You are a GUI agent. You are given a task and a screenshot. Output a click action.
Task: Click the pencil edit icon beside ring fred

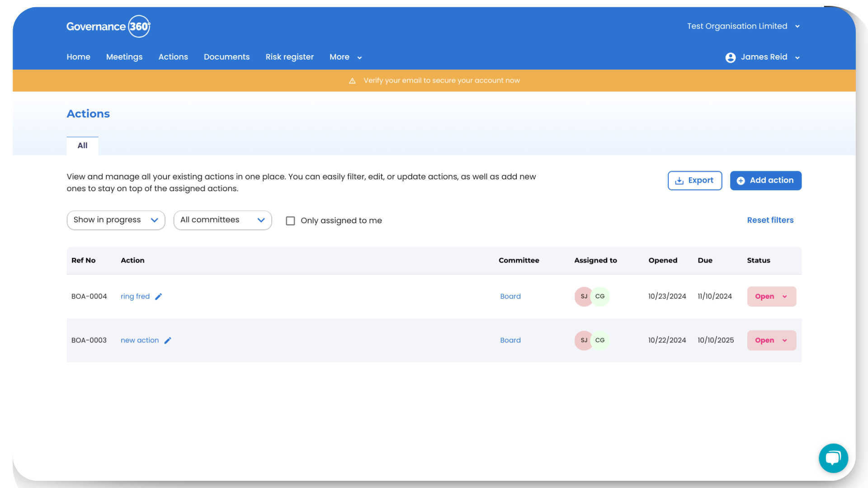coord(159,297)
